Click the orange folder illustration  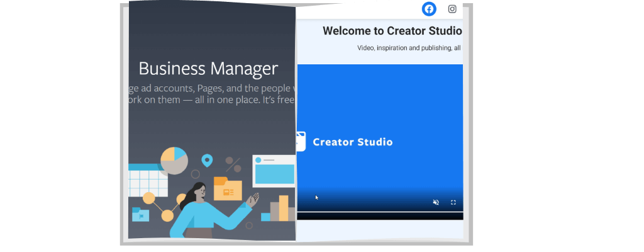point(228,188)
